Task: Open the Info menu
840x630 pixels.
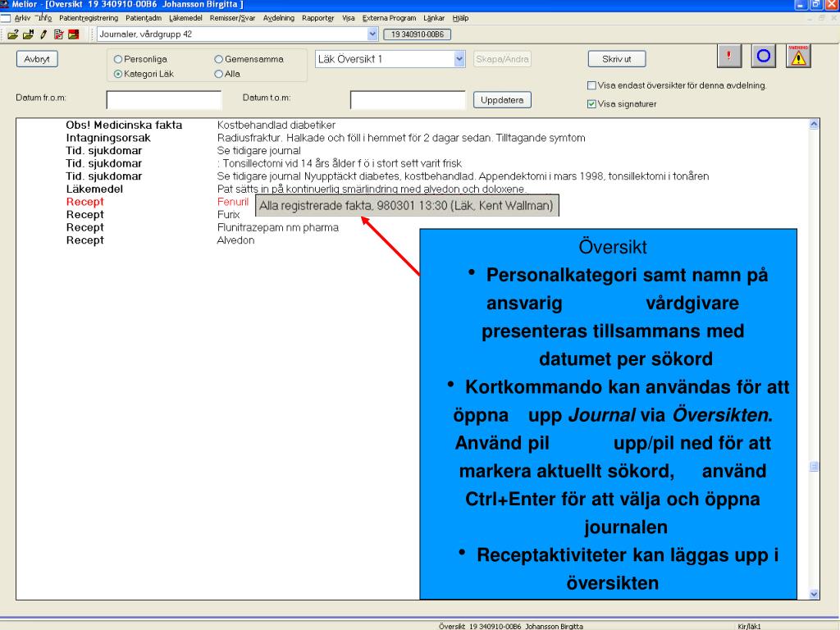Action: point(45,18)
